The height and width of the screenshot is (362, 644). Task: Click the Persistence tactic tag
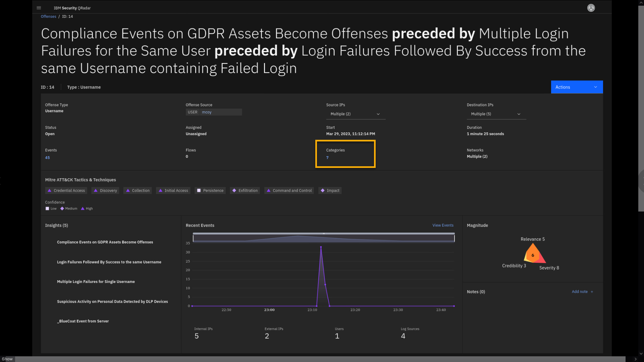tap(210, 190)
